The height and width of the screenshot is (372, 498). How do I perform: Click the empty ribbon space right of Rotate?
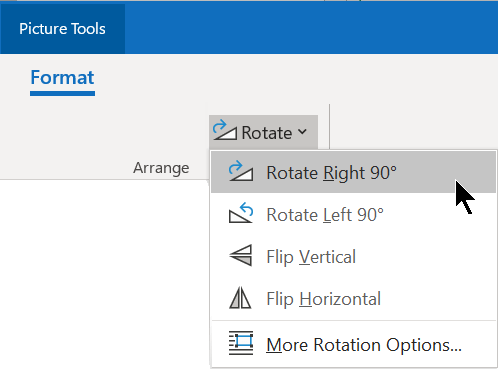pyautogui.click(x=414, y=126)
